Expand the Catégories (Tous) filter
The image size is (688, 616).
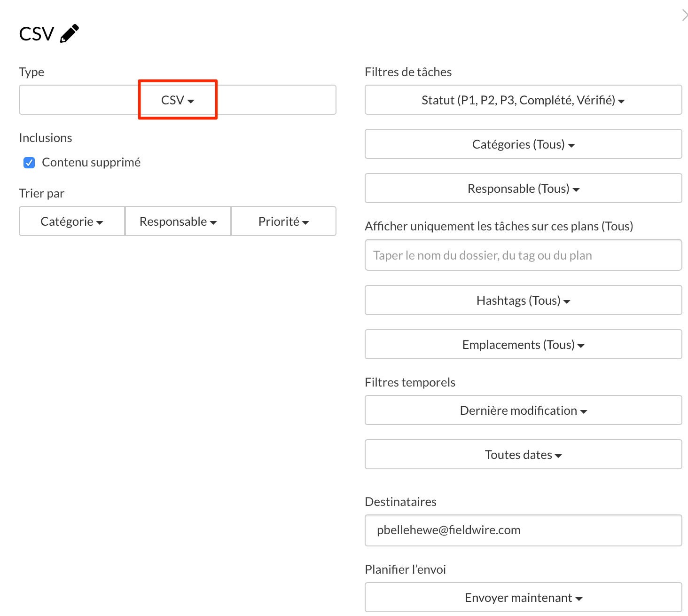(524, 144)
